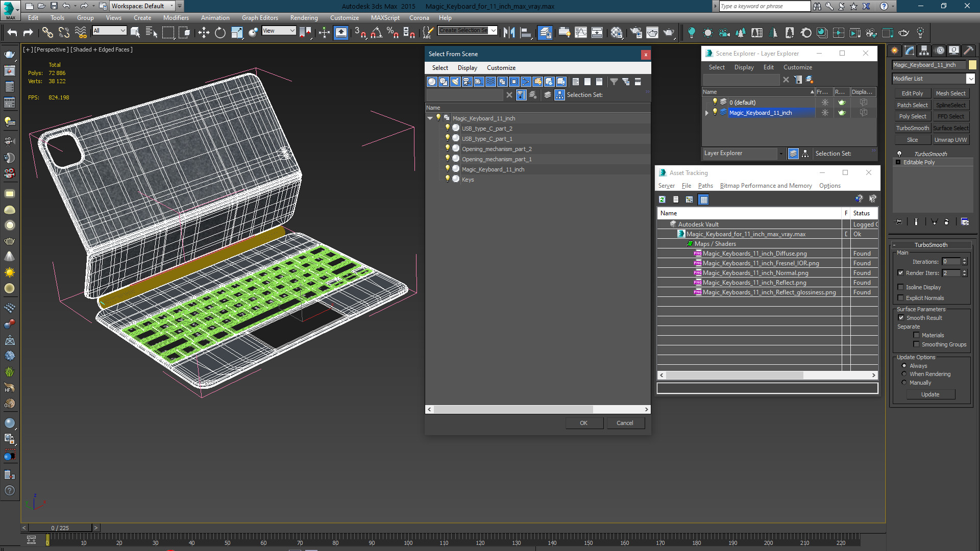Open Paths menu in Asset Tracking
Image resolution: width=980 pixels, height=551 pixels.
pos(705,186)
